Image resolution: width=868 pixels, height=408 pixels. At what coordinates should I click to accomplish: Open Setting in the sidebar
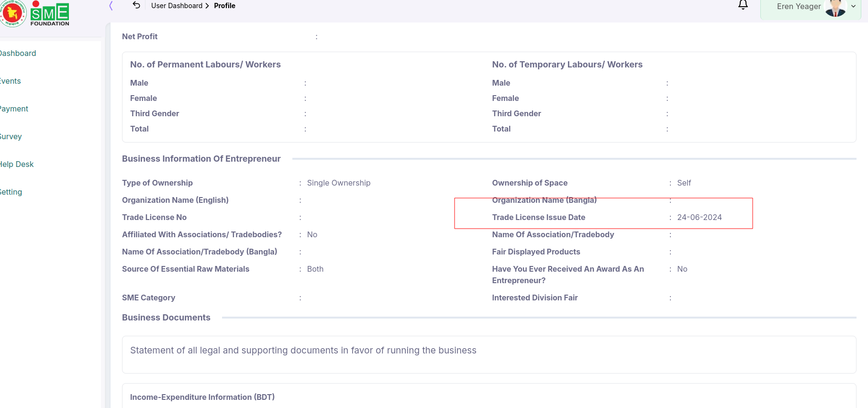[11, 192]
